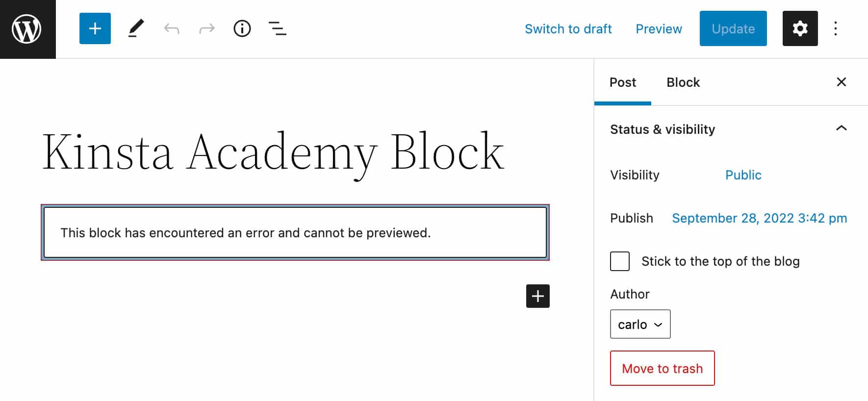This screenshot has width=868, height=401.
Task: Change the Public visibility setting
Action: (743, 175)
